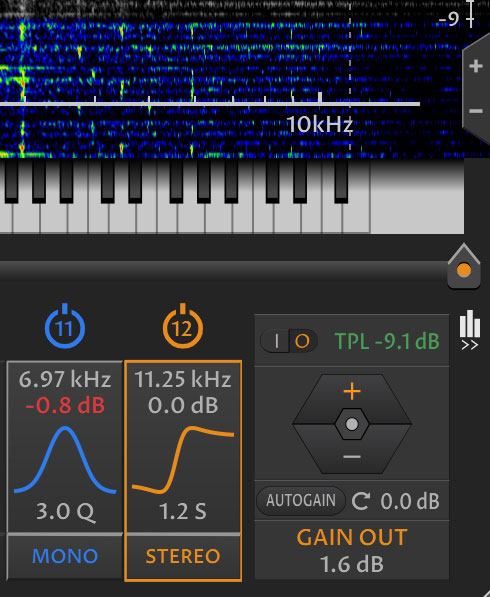
Task: Open band 12 STEREO channel mode
Action: pyautogui.click(x=183, y=556)
